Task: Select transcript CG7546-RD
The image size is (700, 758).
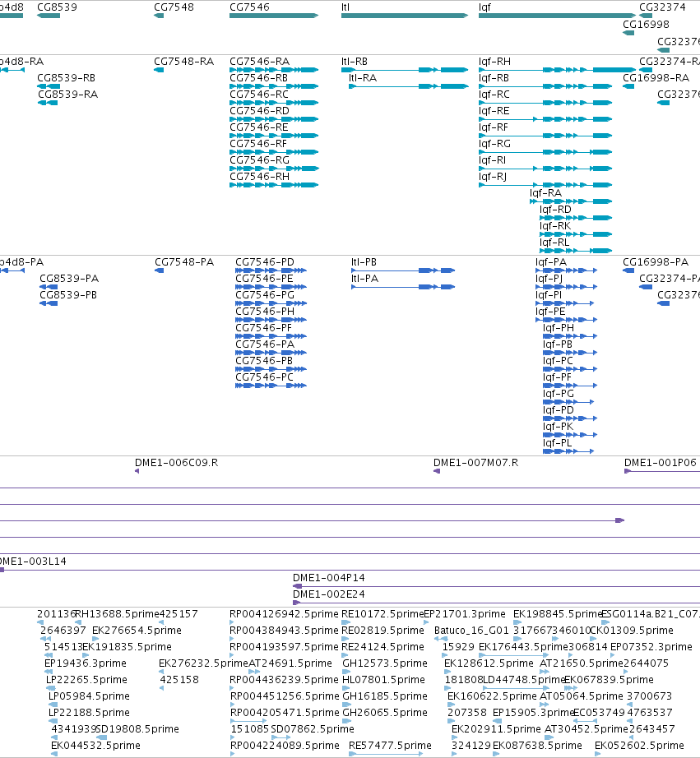Action: point(274,119)
